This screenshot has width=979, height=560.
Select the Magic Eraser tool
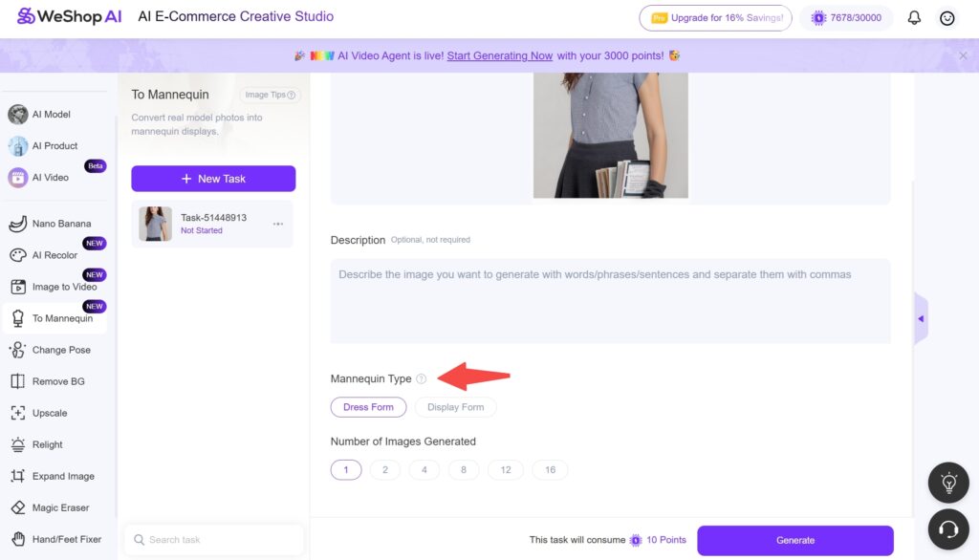pyautogui.click(x=60, y=507)
